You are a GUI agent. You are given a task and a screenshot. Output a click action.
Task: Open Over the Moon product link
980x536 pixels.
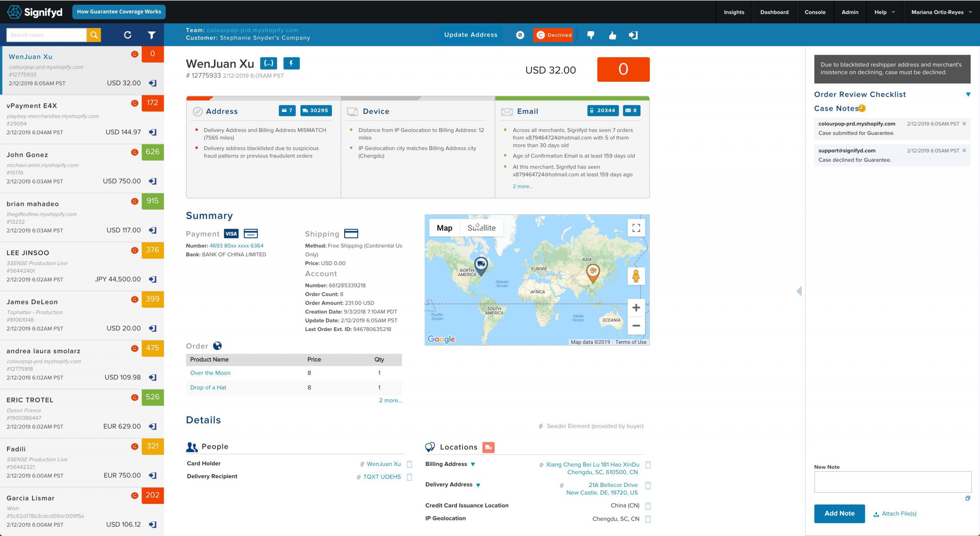[210, 373]
